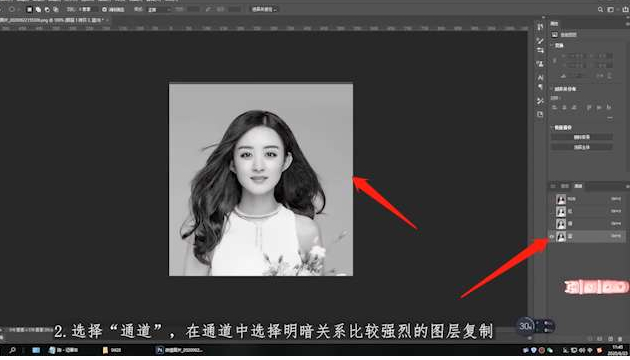Open the Channels panel flyout menu
The width and height of the screenshot is (630, 360).
tap(627, 186)
